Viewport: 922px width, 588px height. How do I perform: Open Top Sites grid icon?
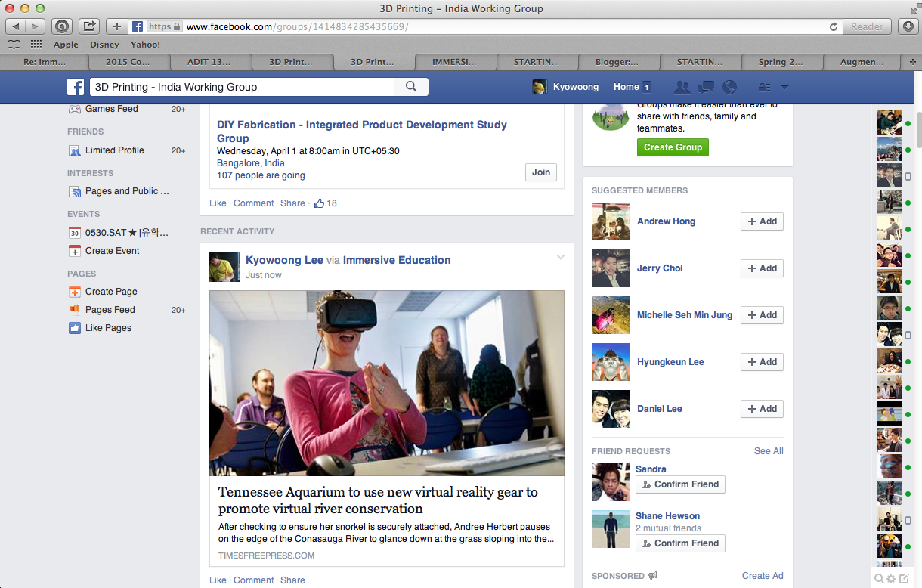(36, 45)
